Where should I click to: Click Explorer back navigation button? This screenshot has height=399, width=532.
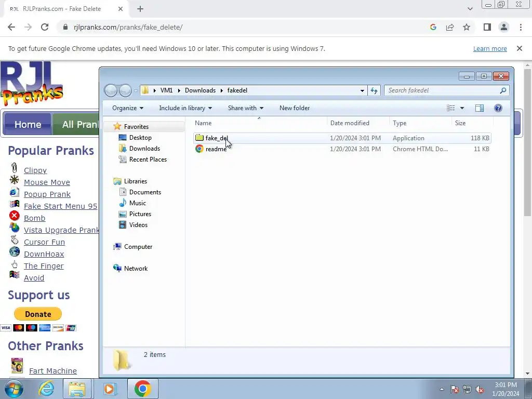click(x=110, y=90)
